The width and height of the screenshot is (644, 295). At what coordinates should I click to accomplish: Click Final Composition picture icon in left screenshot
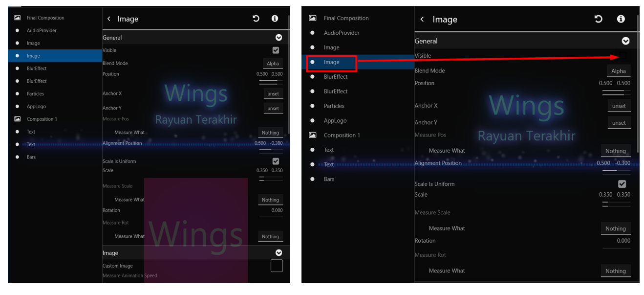pos(17,18)
